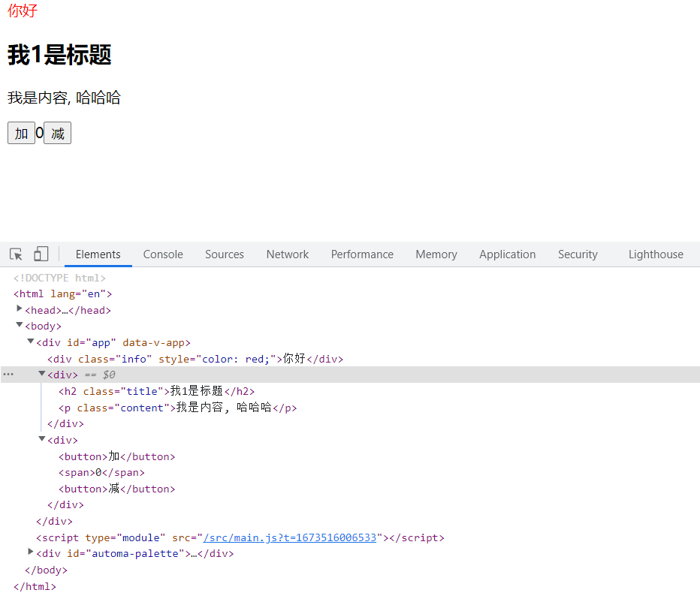Open the /src/main.js script link
700x608 pixels.
click(290, 537)
